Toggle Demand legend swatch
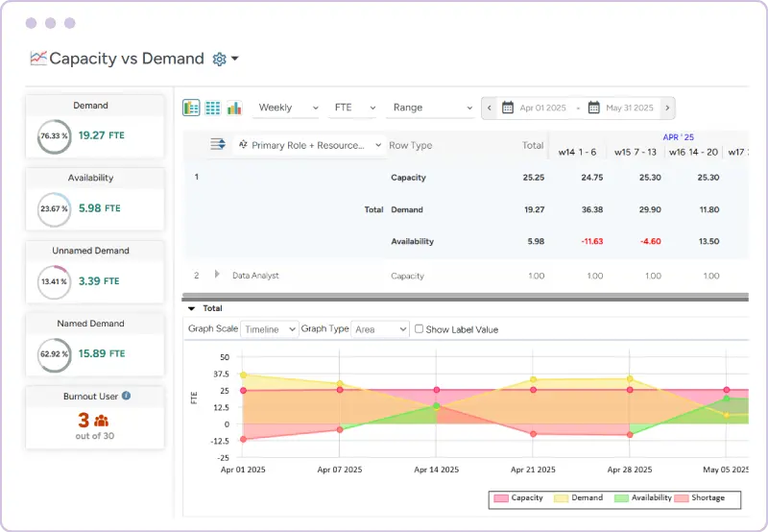The width and height of the screenshot is (768, 532). [562, 498]
